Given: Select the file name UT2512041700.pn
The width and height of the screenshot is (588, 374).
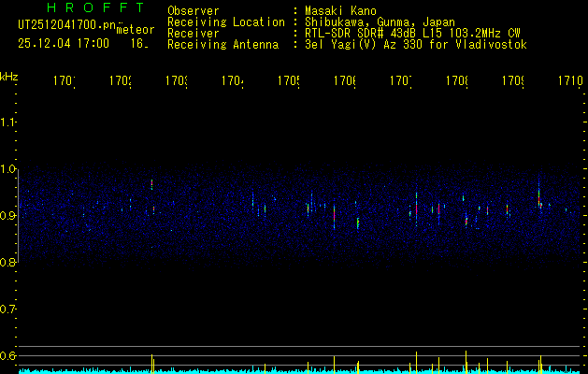Looking at the screenshot, I should pyautogui.click(x=66, y=25).
